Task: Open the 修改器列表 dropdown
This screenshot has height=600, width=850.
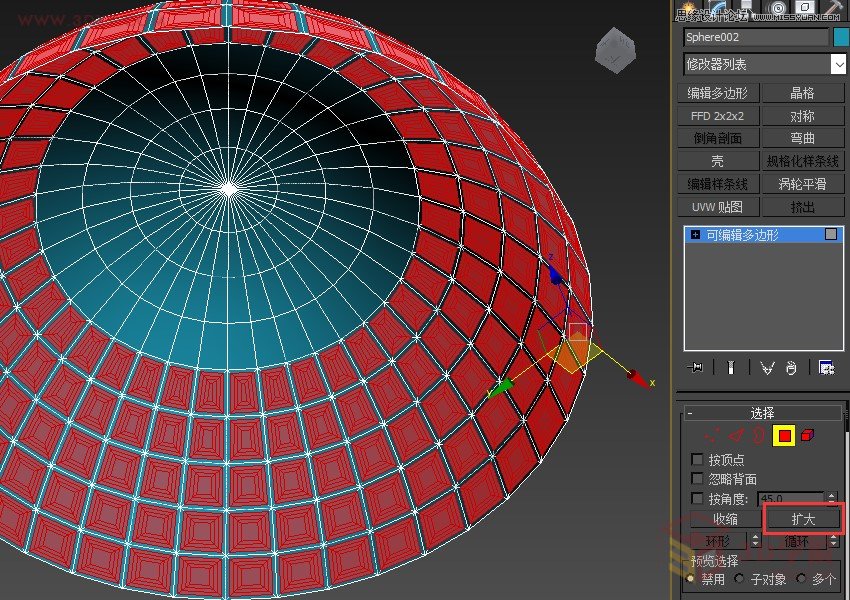Action: (763, 64)
